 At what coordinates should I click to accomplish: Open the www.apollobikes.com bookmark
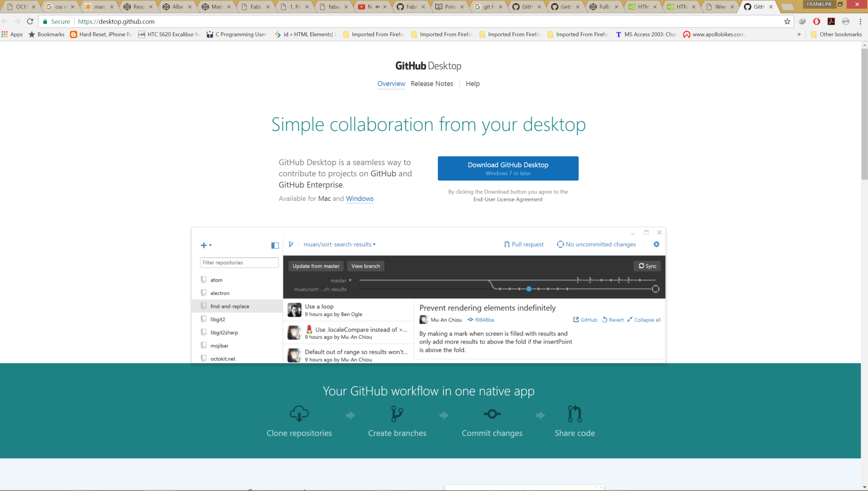click(x=714, y=34)
